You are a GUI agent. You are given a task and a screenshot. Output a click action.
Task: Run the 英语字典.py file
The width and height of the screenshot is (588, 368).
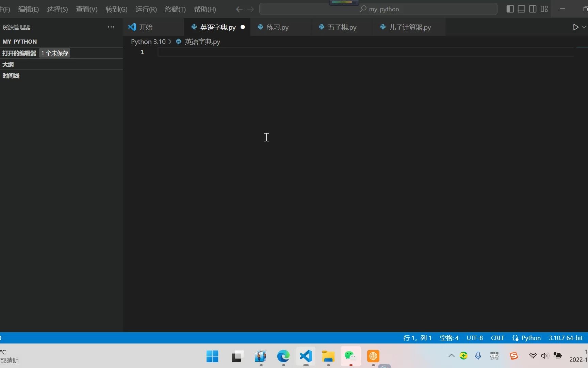[x=575, y=27]
